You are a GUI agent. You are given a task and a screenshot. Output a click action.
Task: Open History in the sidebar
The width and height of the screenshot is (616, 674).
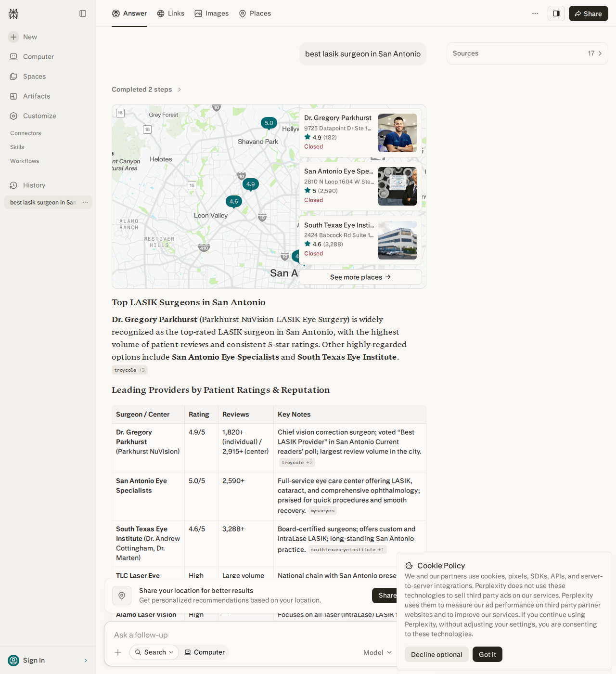coord(28,185)
